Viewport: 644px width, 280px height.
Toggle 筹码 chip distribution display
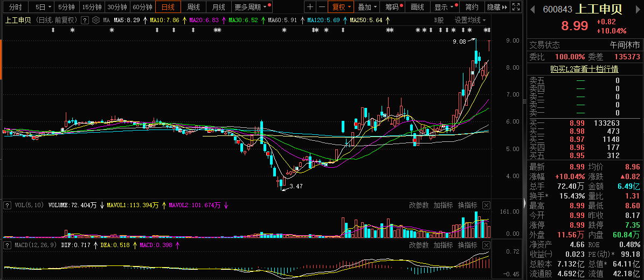(x=393, y=7)
